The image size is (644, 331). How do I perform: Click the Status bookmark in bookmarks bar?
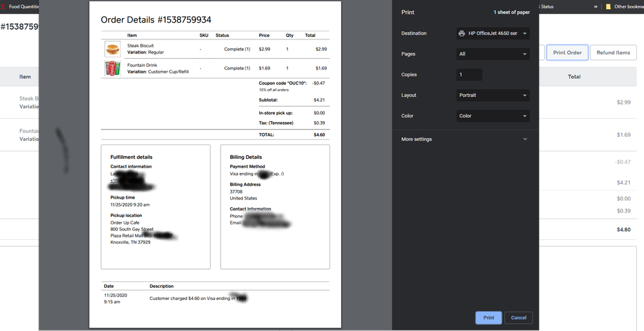(547, 6)
